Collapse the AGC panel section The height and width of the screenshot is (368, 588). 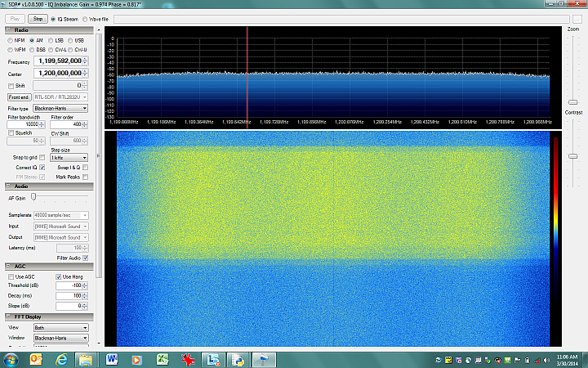coord(8,266)
